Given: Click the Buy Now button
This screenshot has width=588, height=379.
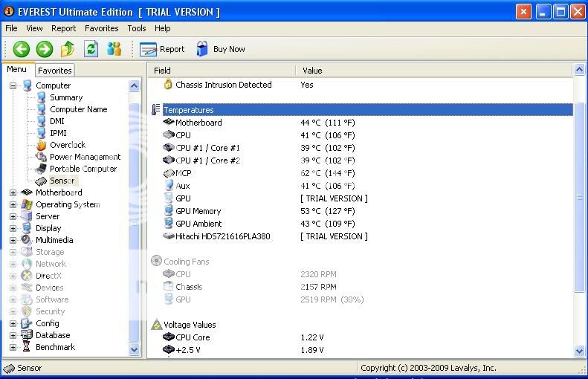Looking at the screenshot, I should pos(221,49).
